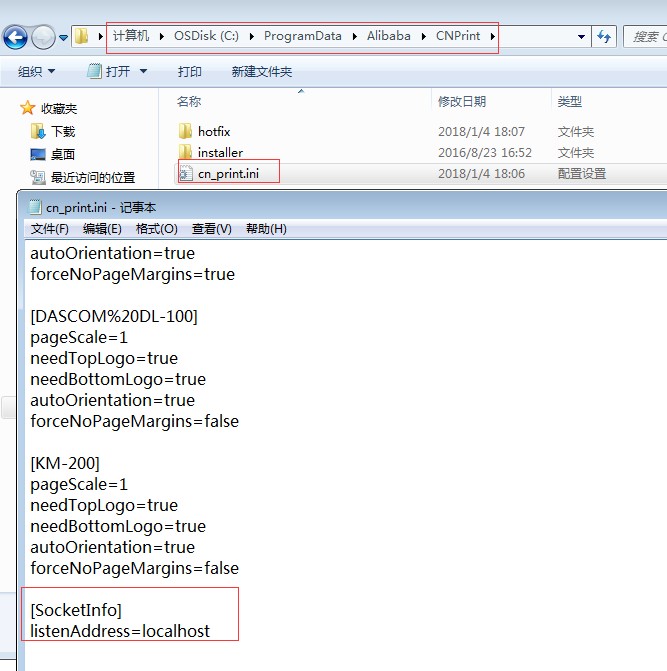Select ProgramData in the address breadcrumb

pos(302,36)
